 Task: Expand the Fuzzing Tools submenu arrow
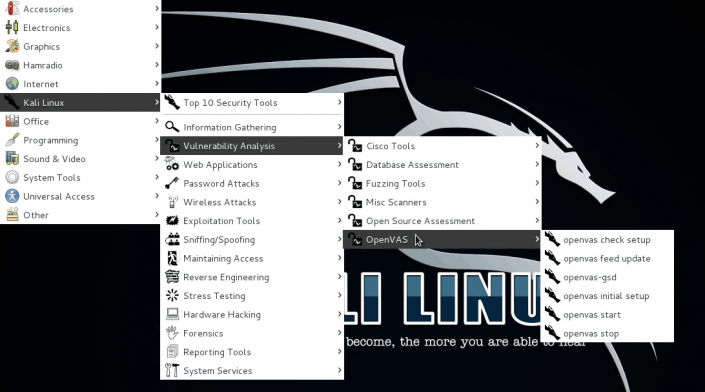(x=537, y=183)
